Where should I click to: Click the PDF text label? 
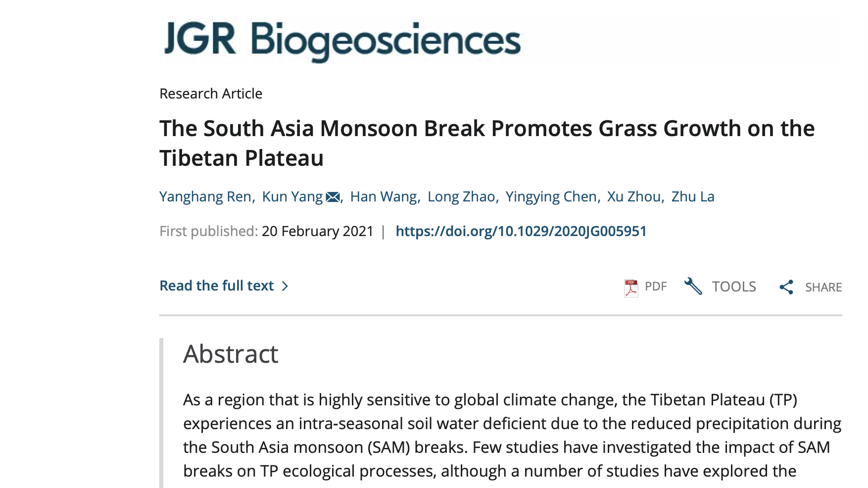(x=656, y=287)
